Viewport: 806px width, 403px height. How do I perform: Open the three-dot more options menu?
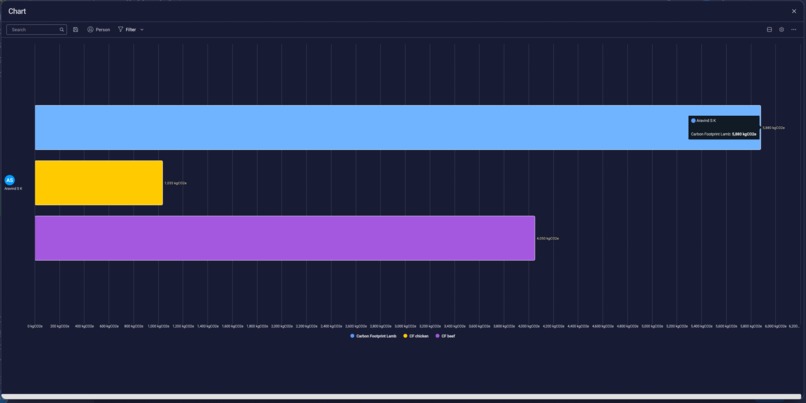click(794, 30)
